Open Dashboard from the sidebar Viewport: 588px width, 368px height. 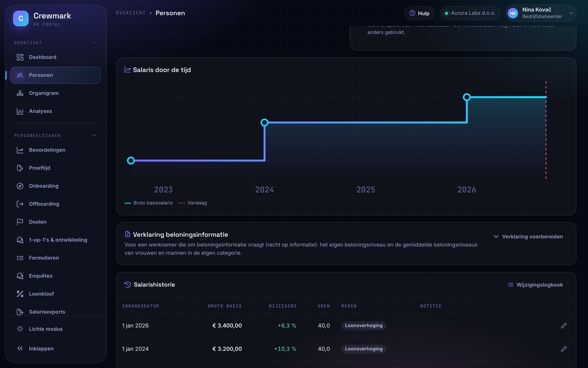(55, 57)
